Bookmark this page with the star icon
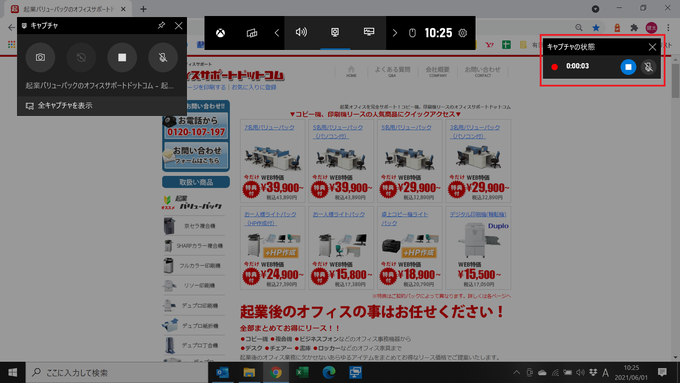Image resolution: width=680 pixels, height=383 pixels. (x=596, y=28)
